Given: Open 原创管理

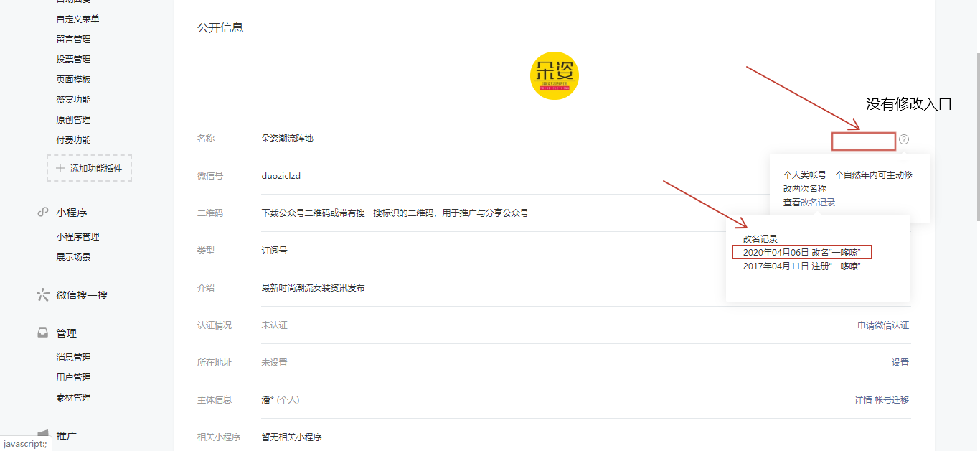Looking at the screenshot, I should pos(73,119).
